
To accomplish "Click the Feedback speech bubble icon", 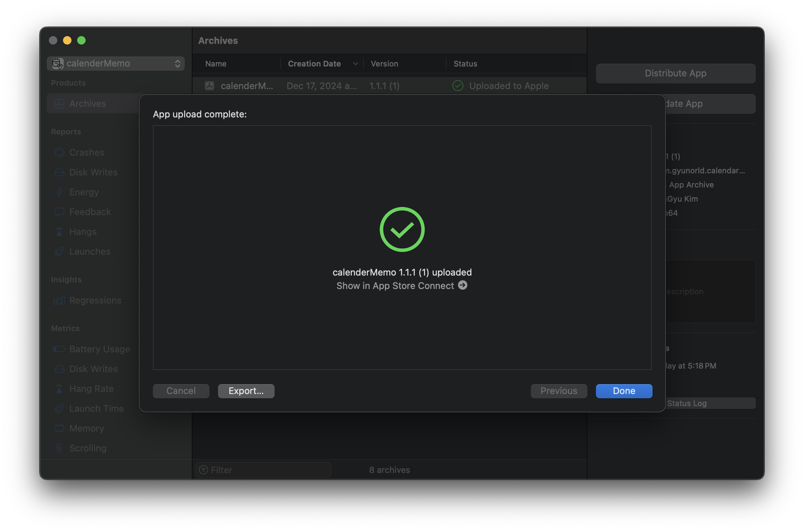I will coord(59,212).
